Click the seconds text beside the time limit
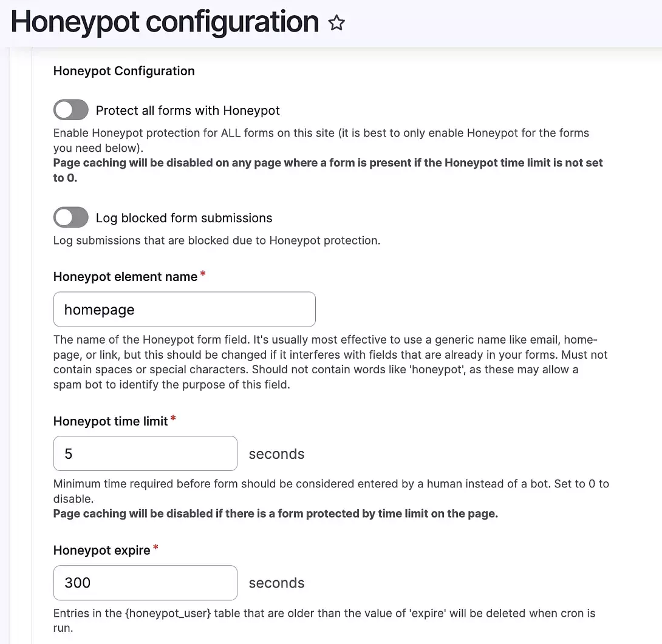Viewport: 662px width, 644px height. 276,453
